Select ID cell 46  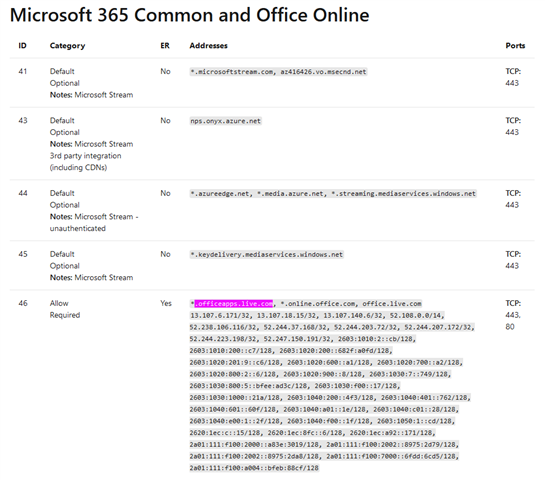[x=23, y=303]
